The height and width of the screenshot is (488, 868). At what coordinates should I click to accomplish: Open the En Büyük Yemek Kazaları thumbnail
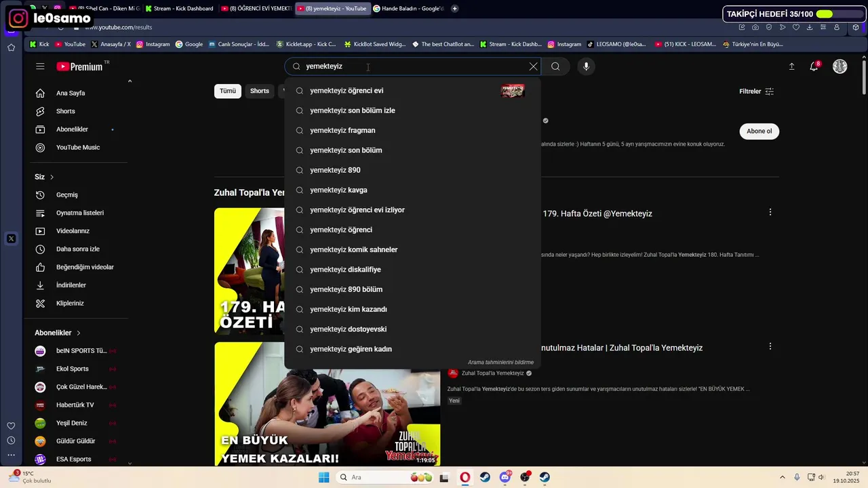[327, 404]
